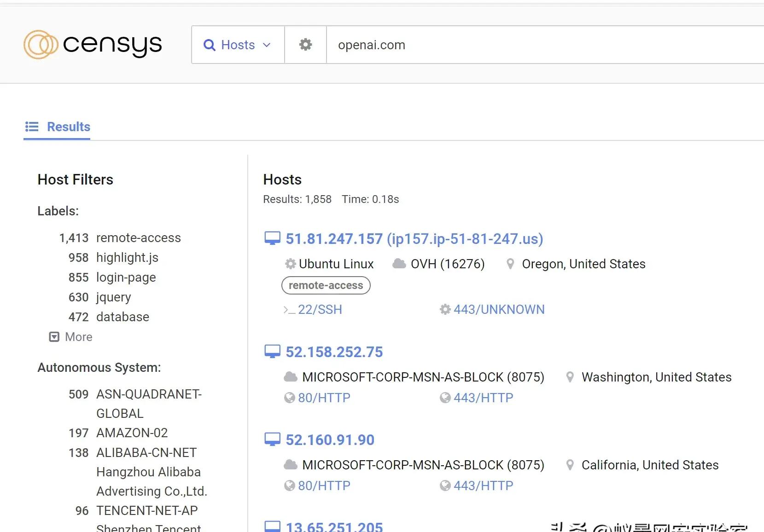Filter by ASN-QUADRANET-GLOBAL autonomous system
Image resolution: width=764 pixels, height=532 pixels.
[x=149, y=404]
